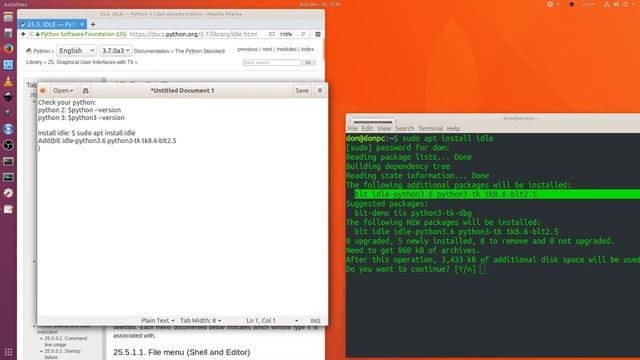This screenshot has height=360, width=640.
Task: Click the 110% zoom level indicator
Action: coord(286,34)
